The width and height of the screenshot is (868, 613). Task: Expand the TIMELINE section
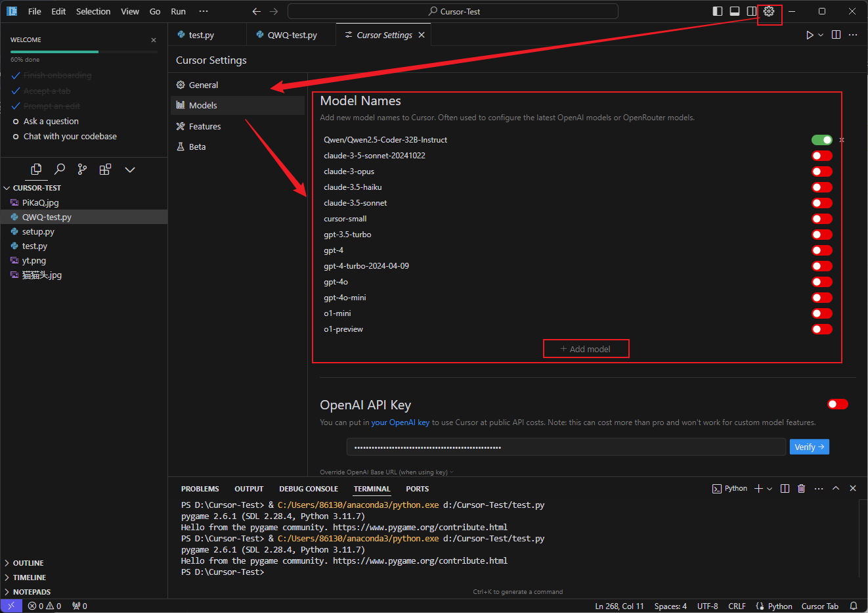point(30,578)
